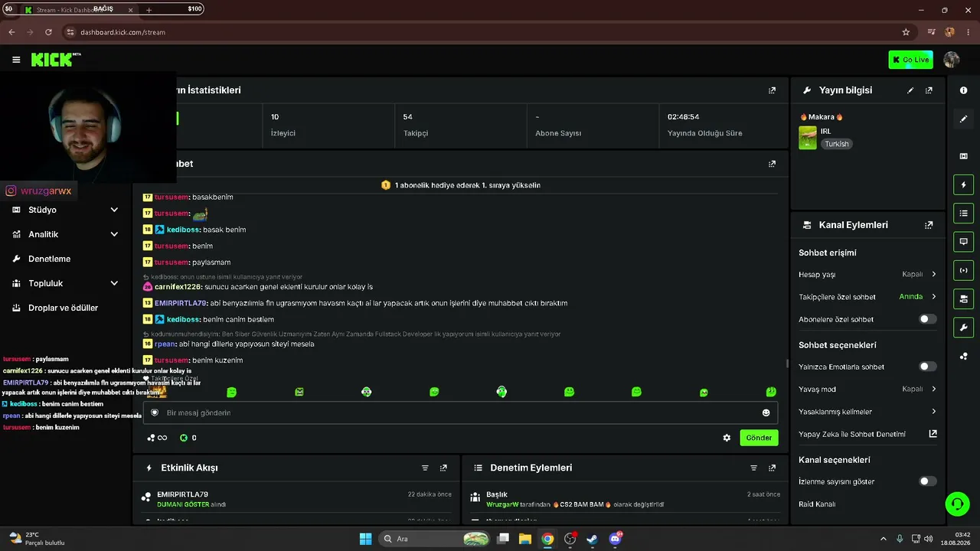Screen dimensions: 980x551
Task: Click the Windows taskbar search box
Action: click(x=434, y=539)
